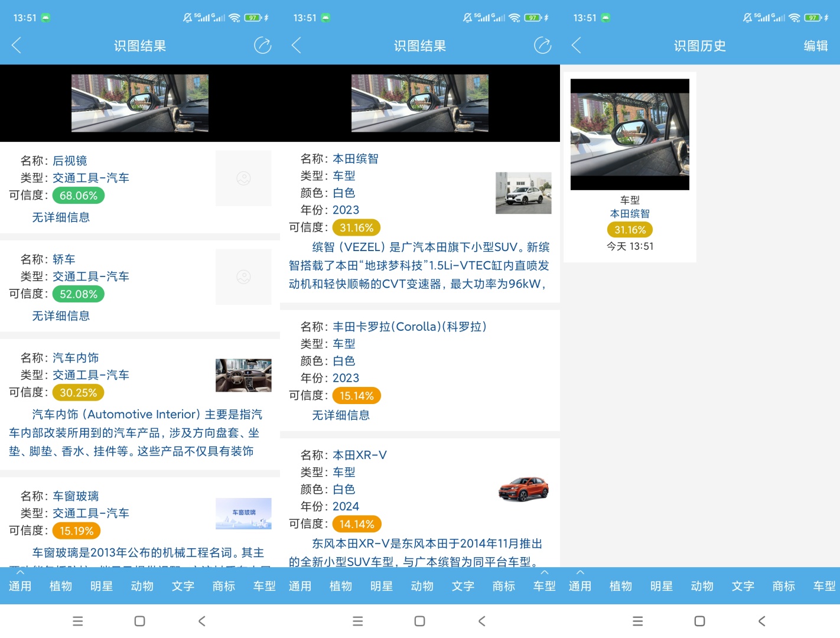Open the white 本田缤智 car thumbnail
The height and width of the screenshot is (638, 840).
click(x=523, y=193)
